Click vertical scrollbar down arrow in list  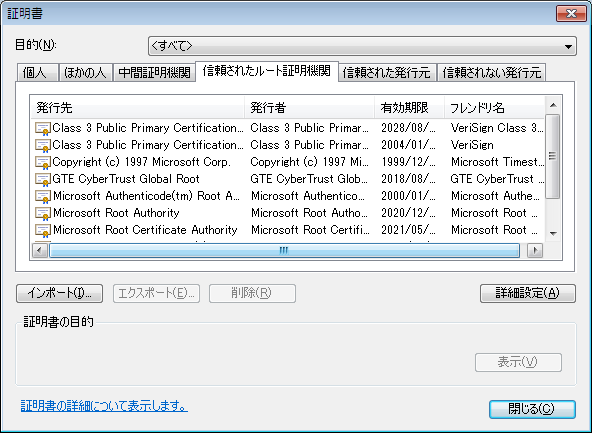[x=553, y=234]
